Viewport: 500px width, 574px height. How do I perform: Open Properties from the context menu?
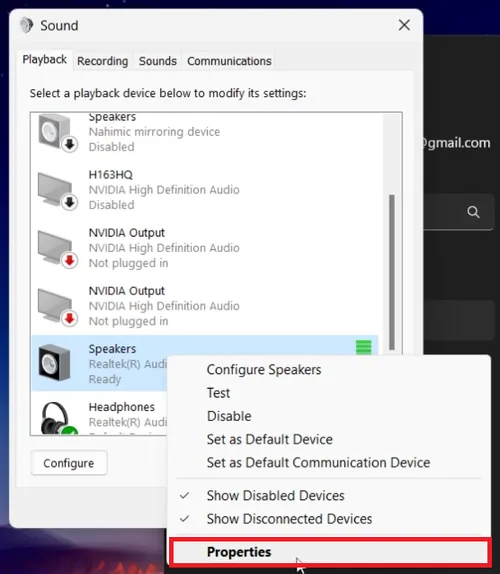pos(330,552)
